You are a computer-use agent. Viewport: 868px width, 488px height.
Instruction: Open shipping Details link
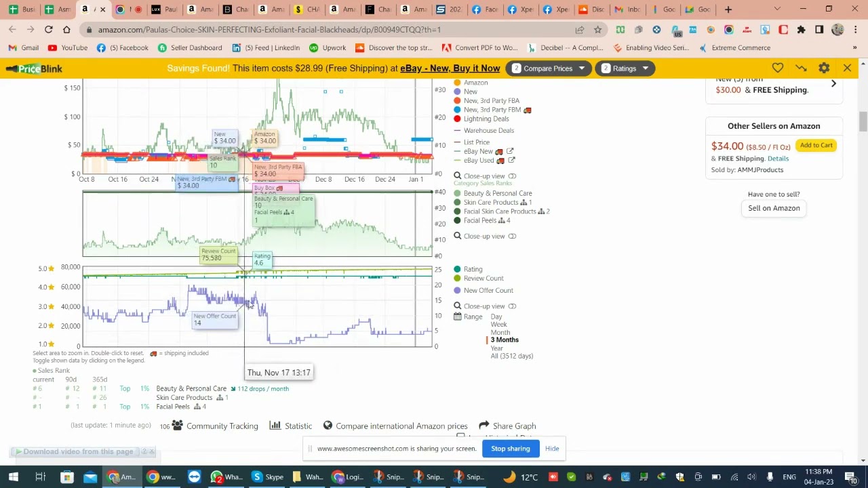[x=778, y=159]
